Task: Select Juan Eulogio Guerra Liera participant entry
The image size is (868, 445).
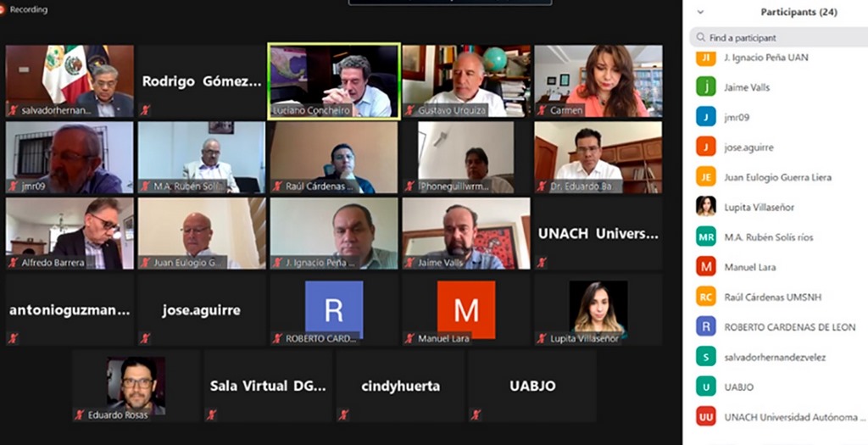Action: [x=775, y=177]
